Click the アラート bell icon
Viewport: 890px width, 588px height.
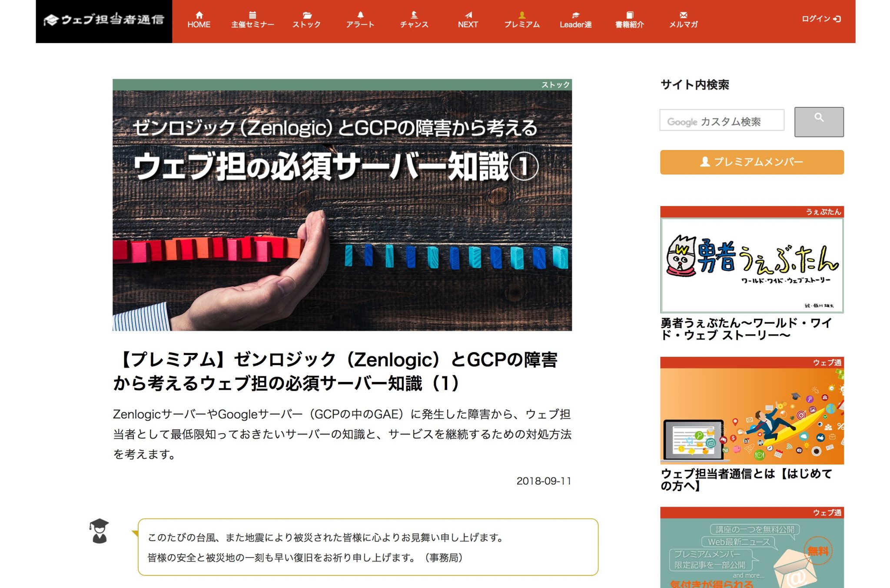point(360,15)
